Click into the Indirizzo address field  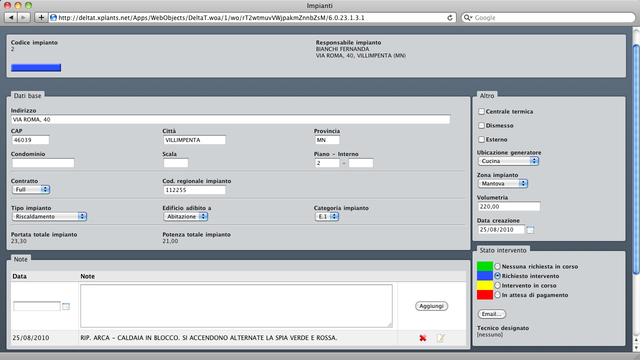(231, 120)
